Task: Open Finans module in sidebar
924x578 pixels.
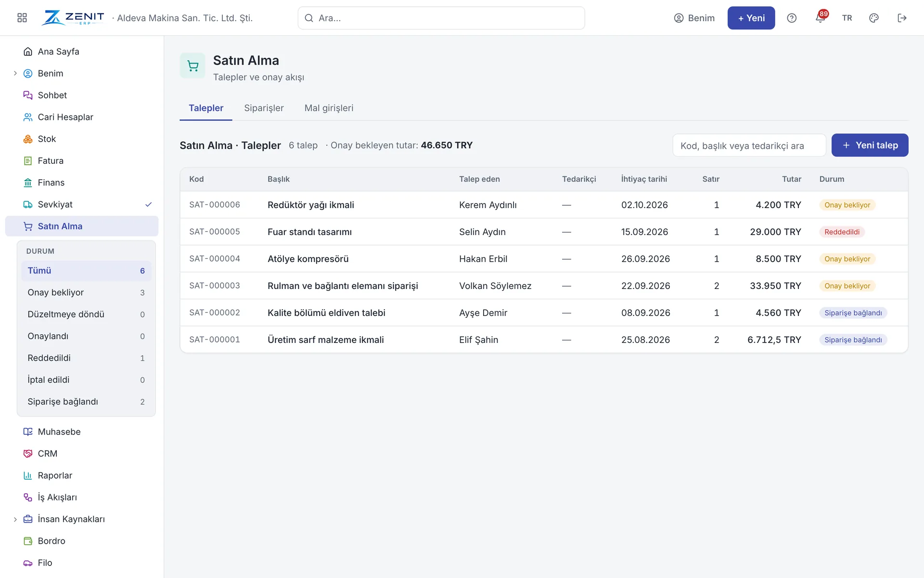Action: (82, 183)
